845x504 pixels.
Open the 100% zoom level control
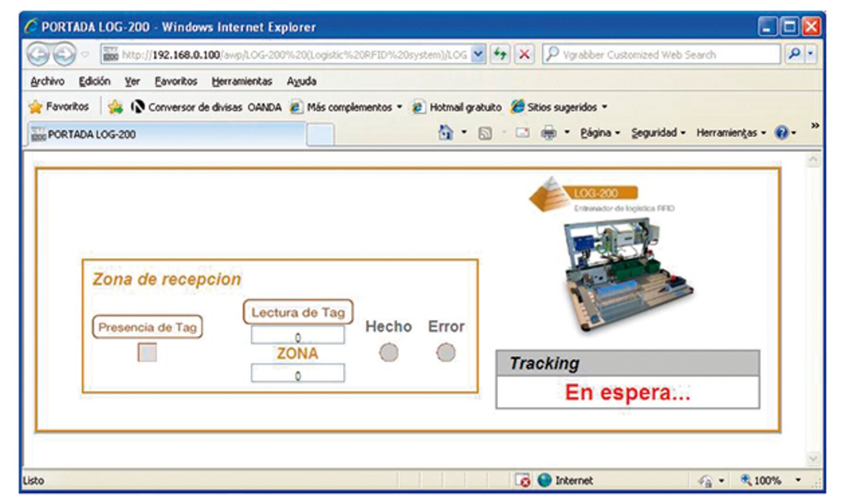tap(768, 481)
